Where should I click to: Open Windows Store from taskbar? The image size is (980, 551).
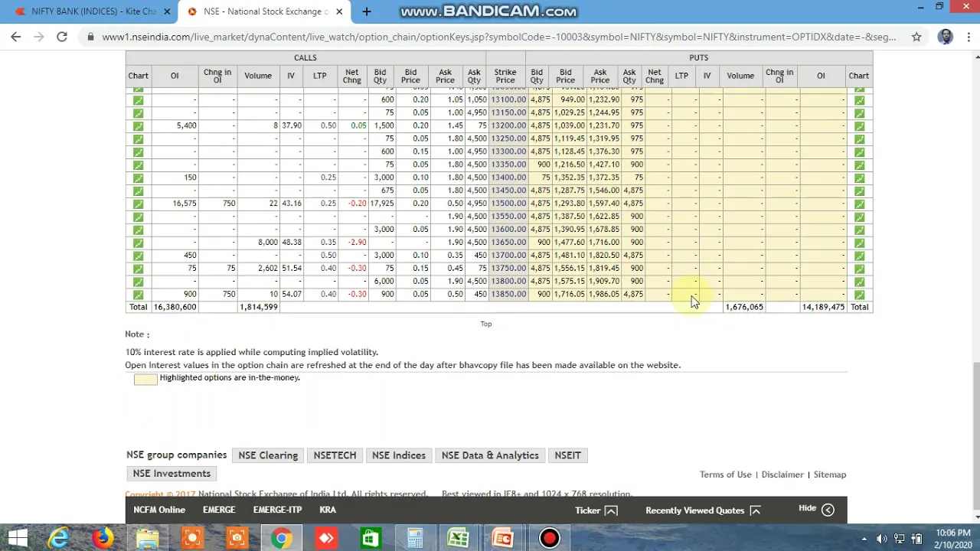click(371, 538)
